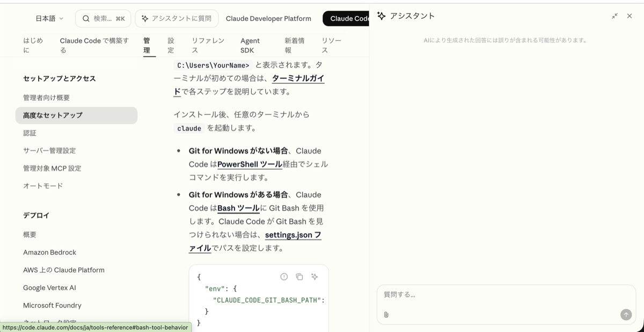
Task: Open Microsoft Foundry sidebar page
Action: [52, 306]
